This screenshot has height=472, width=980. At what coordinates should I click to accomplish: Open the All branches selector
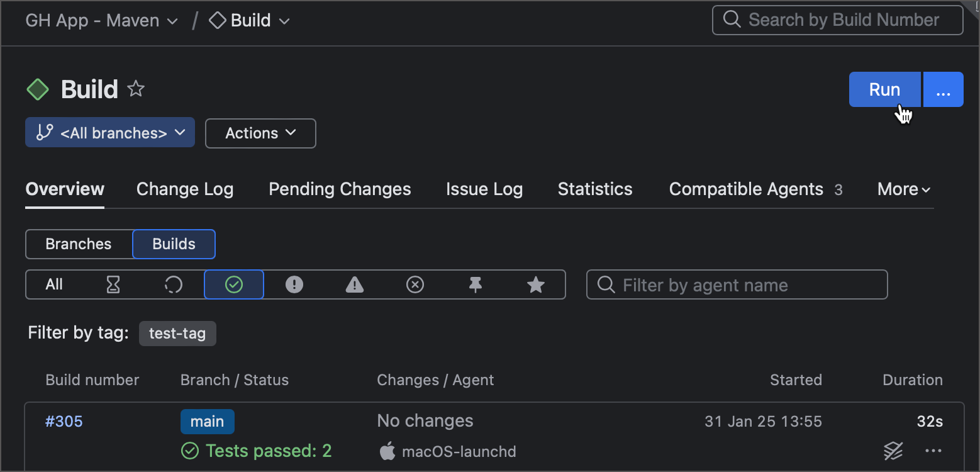pyautogui.click(x=109, y=133)
